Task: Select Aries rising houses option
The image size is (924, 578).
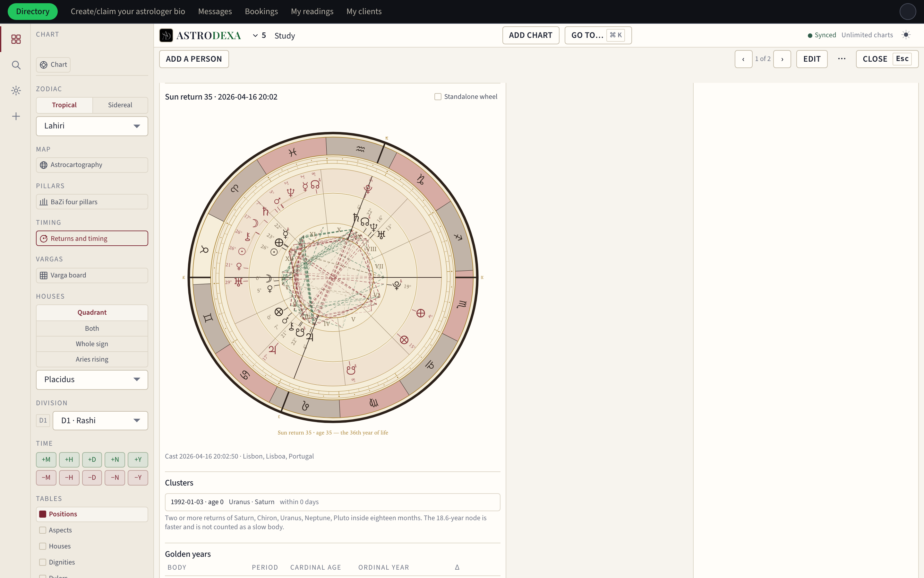Action: tap(92, 359)
